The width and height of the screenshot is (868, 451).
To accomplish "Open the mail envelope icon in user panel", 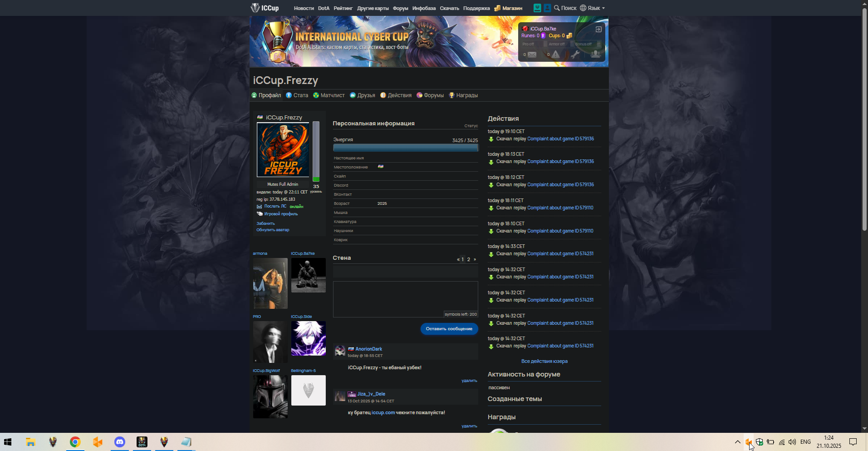I will coord(532,55).
